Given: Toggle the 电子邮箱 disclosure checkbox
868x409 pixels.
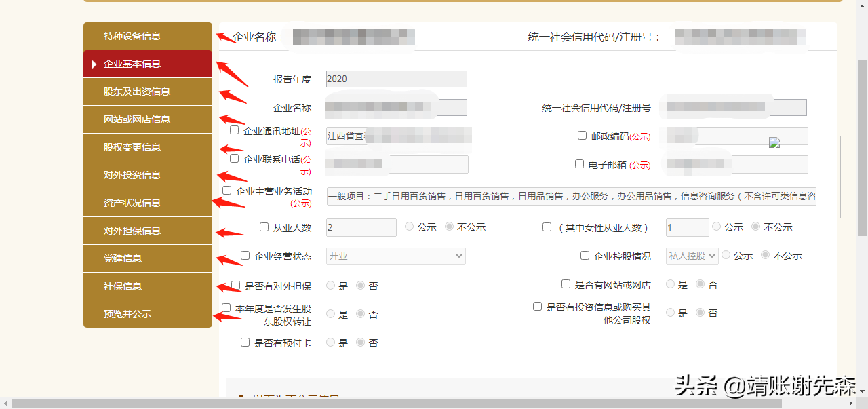Looking at the screenshot, I should [x=579, y=163].
